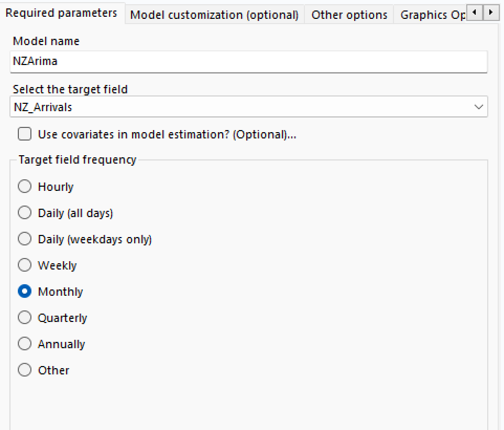This screenshot has width=504, height=430.
Task: Select the Hourly frequency option
Action: point(25,187)
